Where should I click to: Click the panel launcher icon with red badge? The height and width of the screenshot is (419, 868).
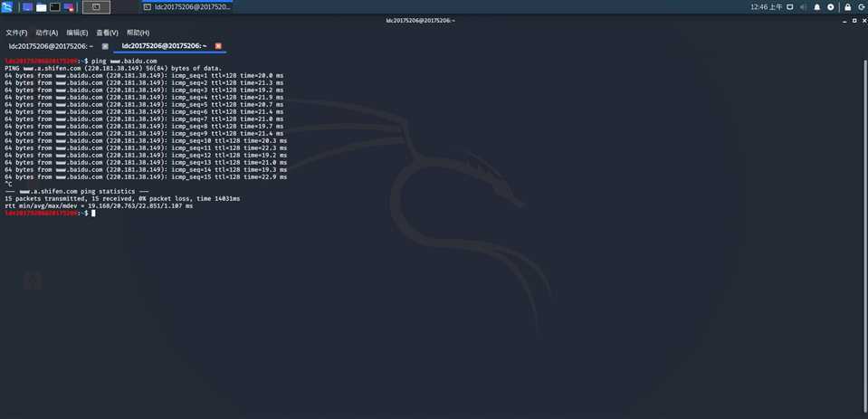(69, 7)
